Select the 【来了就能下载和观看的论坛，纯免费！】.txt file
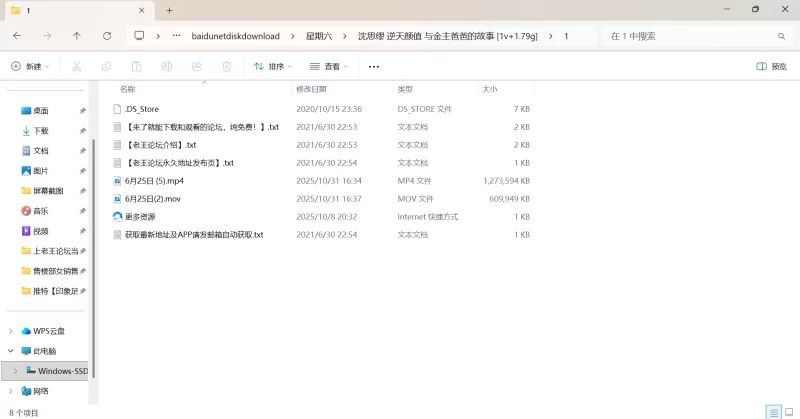 coord(202,127)
